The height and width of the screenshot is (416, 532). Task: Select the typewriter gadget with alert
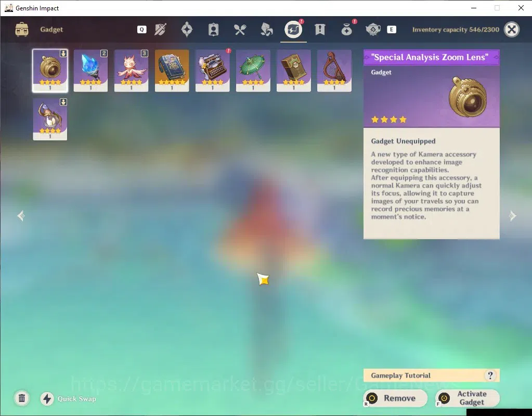tap(212, 71)
